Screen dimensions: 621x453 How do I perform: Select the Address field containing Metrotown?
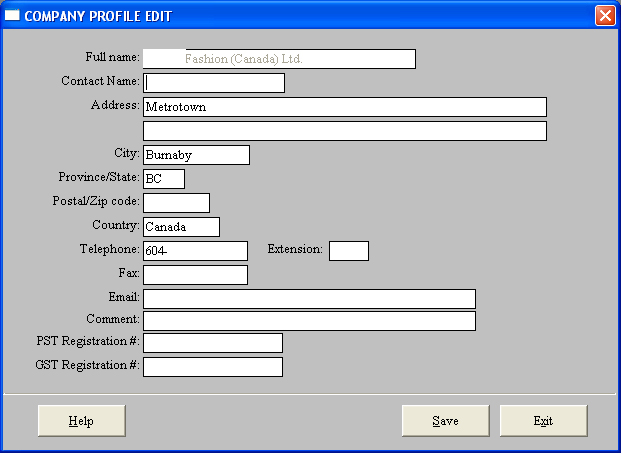click(345, 107)
